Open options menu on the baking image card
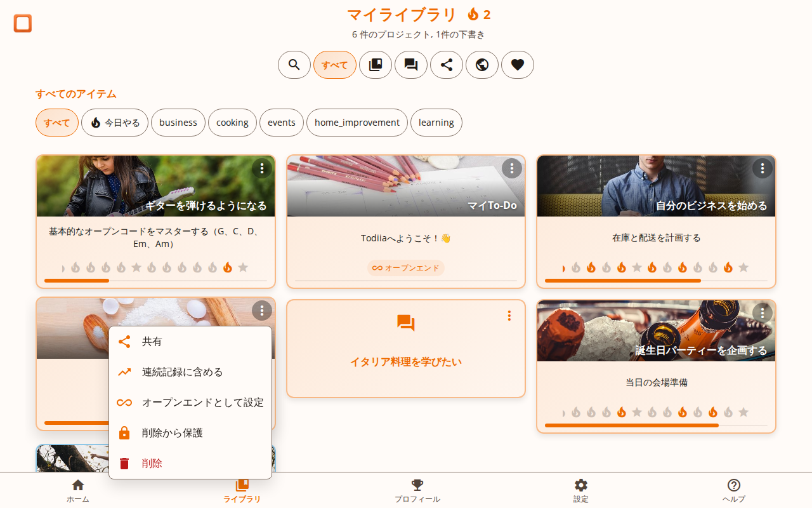This screenshot has width=812, height=508. tap(262, 311)
